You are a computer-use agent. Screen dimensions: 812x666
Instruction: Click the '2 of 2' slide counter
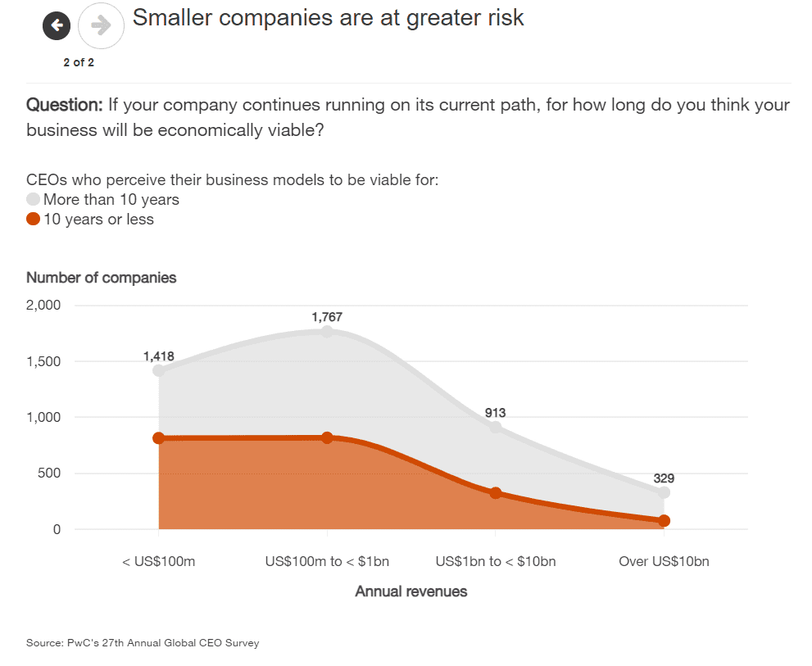coord(79,62)
